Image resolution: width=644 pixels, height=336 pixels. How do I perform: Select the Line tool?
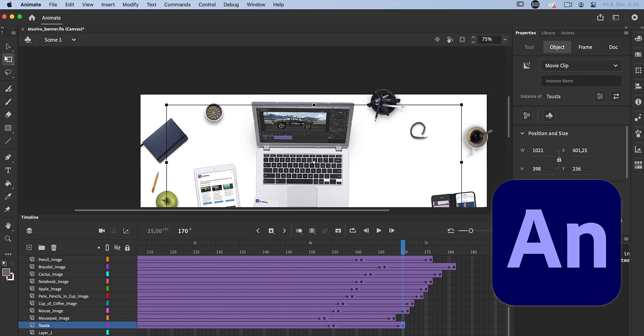8,141
